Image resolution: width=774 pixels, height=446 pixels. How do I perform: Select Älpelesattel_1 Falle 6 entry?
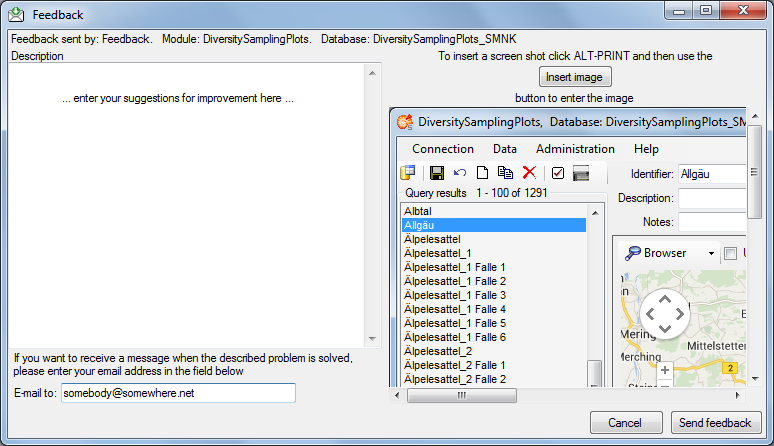coord(494,337)
